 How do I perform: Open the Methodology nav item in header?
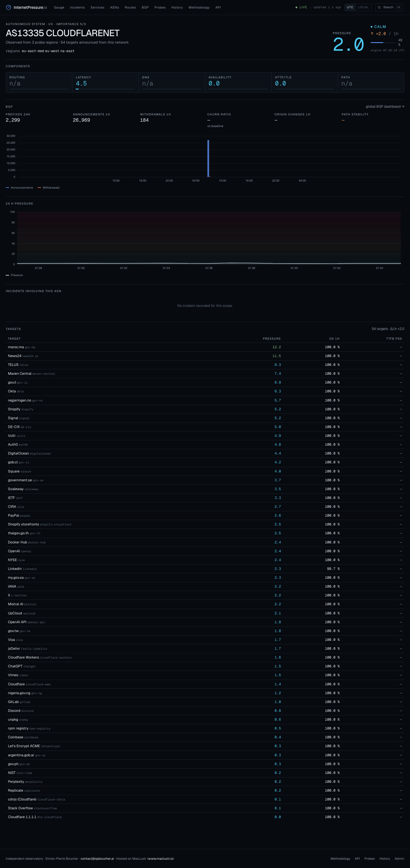pos(199,7)
